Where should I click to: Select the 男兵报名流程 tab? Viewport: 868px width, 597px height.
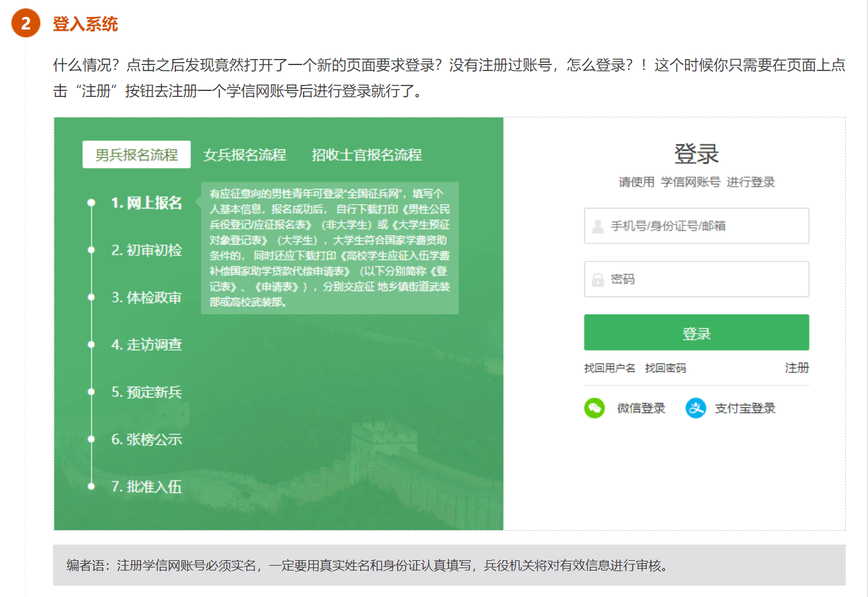coord(137,155)
